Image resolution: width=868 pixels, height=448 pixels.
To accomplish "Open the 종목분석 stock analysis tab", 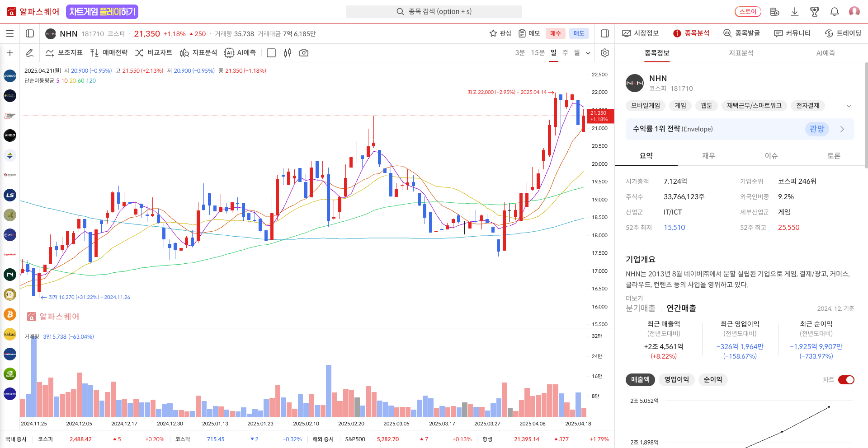I will pos(691,33).
